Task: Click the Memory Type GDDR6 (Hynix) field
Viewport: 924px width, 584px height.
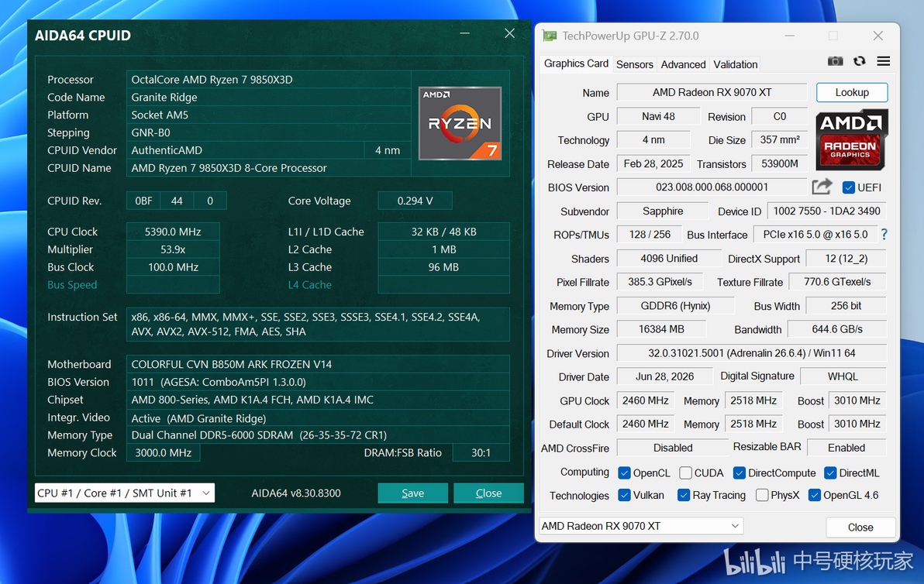Action: (x=675, y=305)
